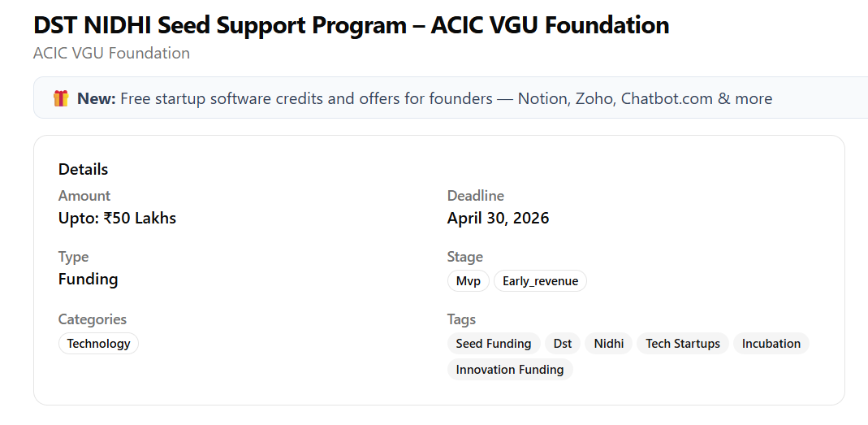Click the Innovation Funding tag
Image resolution: width=868 pixels, height=425 pixels.
tap(509, 370)
